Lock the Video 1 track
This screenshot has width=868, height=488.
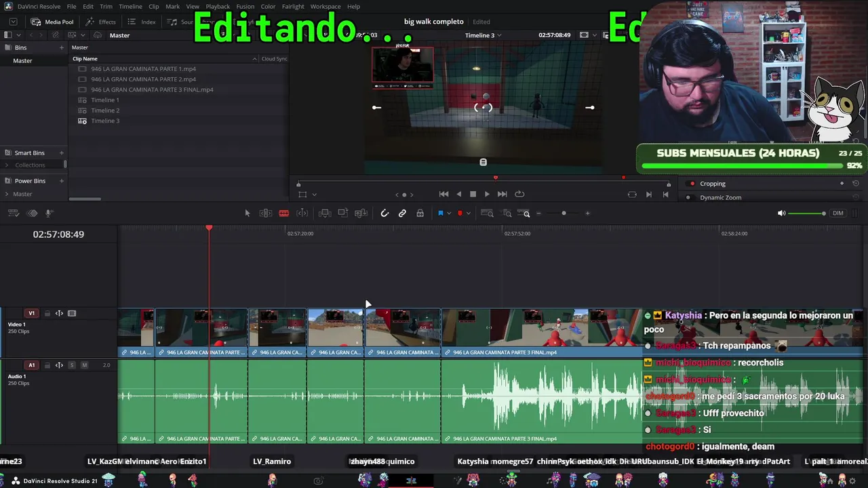(x=47, y=314)
